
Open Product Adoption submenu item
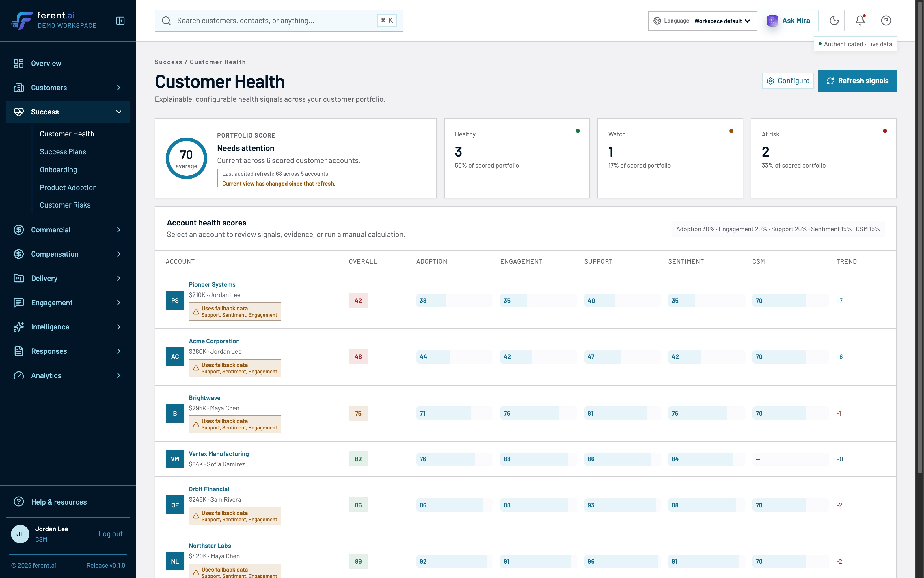tap(68, 187)
